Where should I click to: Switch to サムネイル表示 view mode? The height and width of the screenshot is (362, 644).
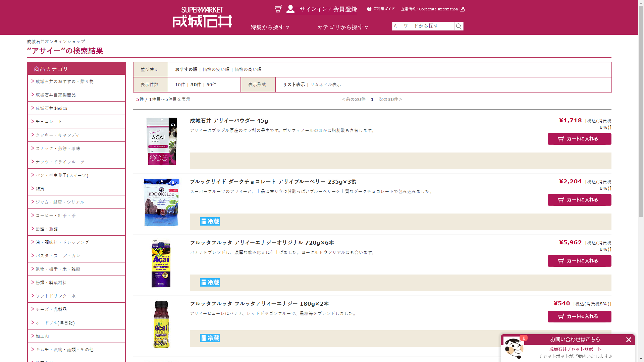[x=326, y=84]
